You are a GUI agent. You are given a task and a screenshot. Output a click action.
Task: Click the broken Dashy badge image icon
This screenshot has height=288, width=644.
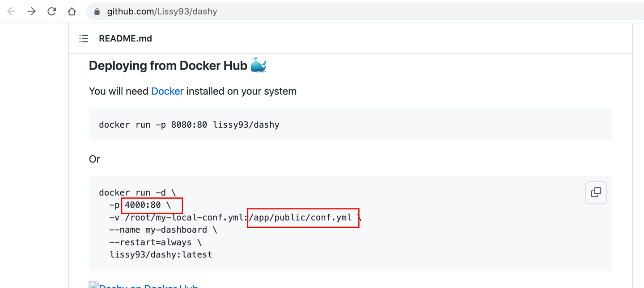pos(93,285)
